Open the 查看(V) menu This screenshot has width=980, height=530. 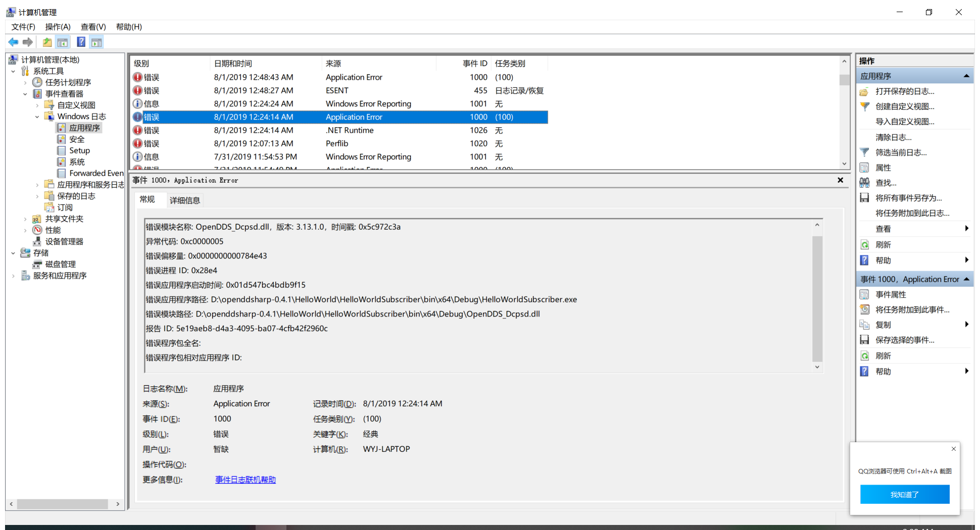coord(92,27)
